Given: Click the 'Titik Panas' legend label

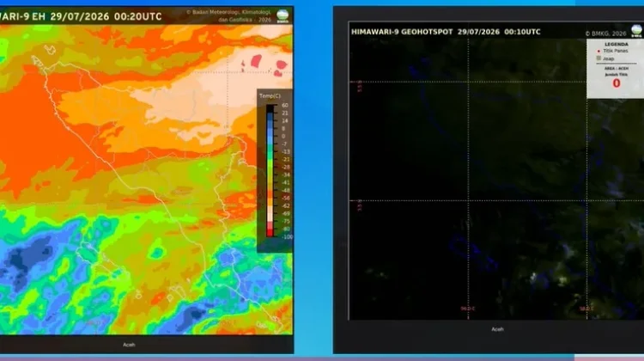Looking at the screenshot, I should coord(616,51).
